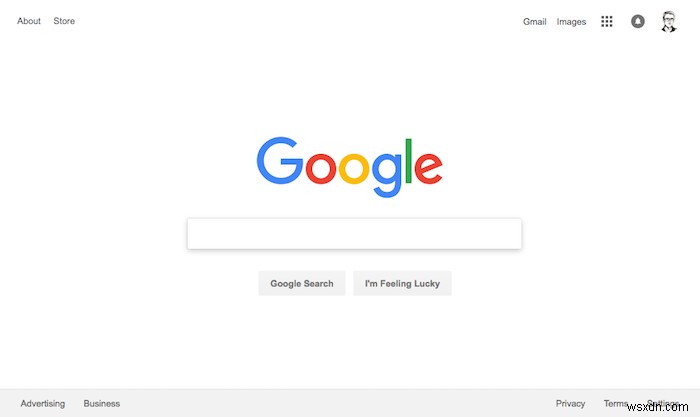Image resolution: width=700 pixels, height=417 pixels.
Task: Click the Google Search button
Action: tap(302, 284)
